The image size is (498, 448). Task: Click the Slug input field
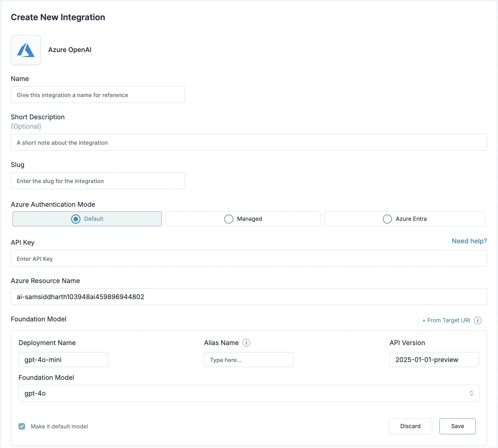click(x=98, y=181)
